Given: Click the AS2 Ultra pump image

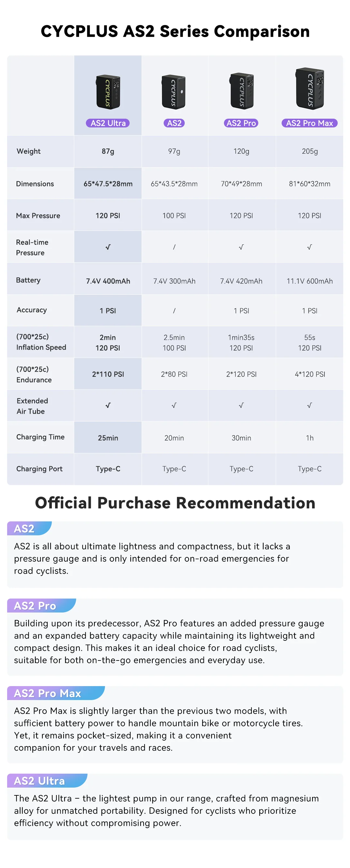Looking at the screenshot, I should click(x=108, y=92).
